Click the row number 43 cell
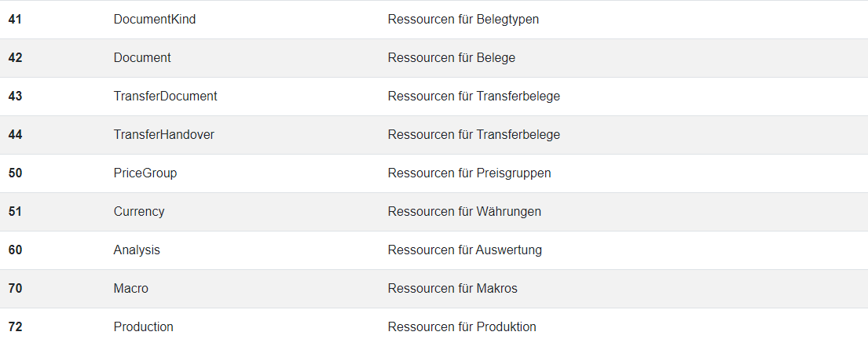 (x=15, y=97)
